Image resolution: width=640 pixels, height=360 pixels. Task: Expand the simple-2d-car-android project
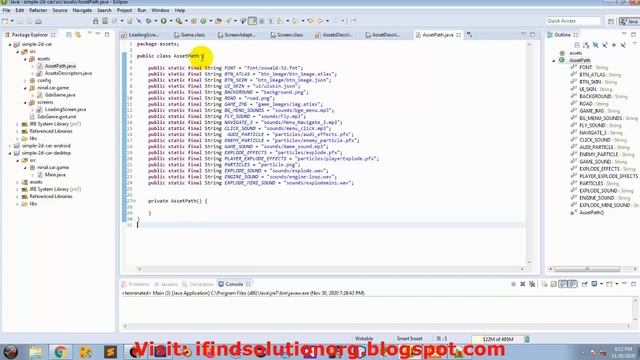(x=10, y=146)
